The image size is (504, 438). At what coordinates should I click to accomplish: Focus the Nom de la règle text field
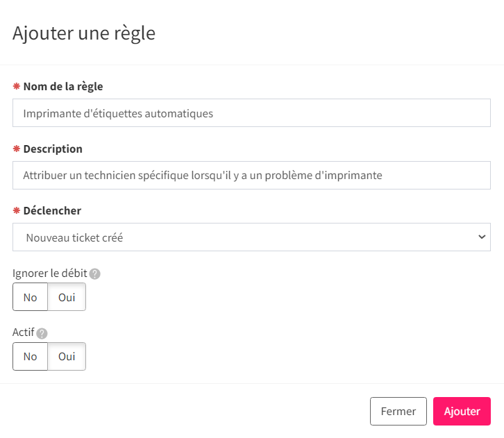[251, 112]
